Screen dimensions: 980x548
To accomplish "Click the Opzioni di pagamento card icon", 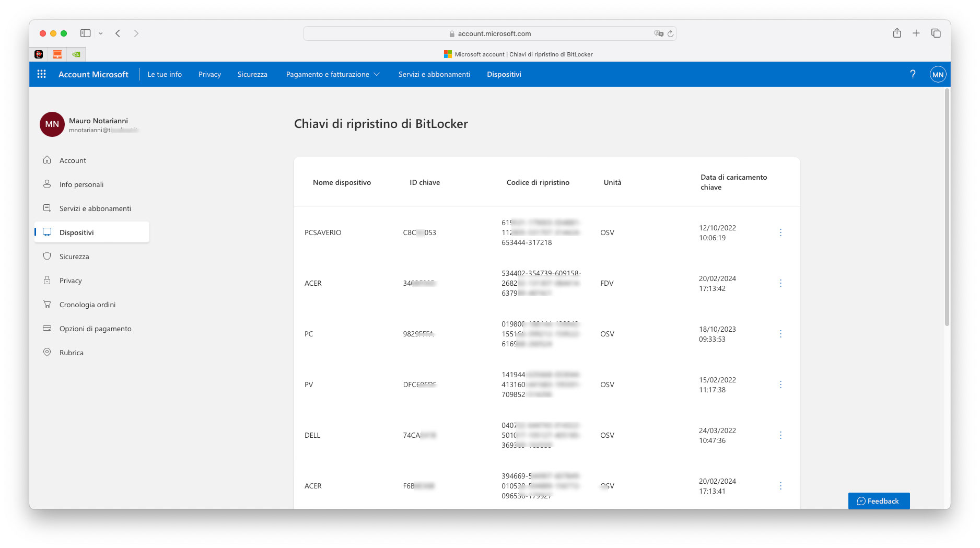I will pos(47,328).
